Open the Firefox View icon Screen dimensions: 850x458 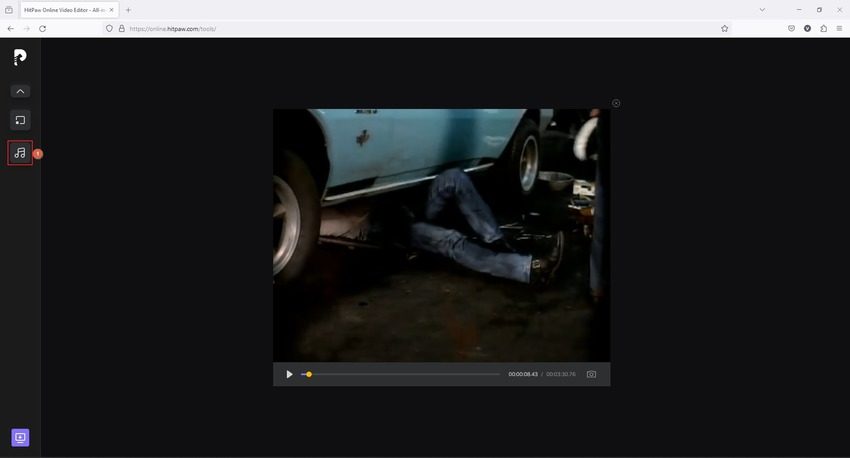click(9, 10)
